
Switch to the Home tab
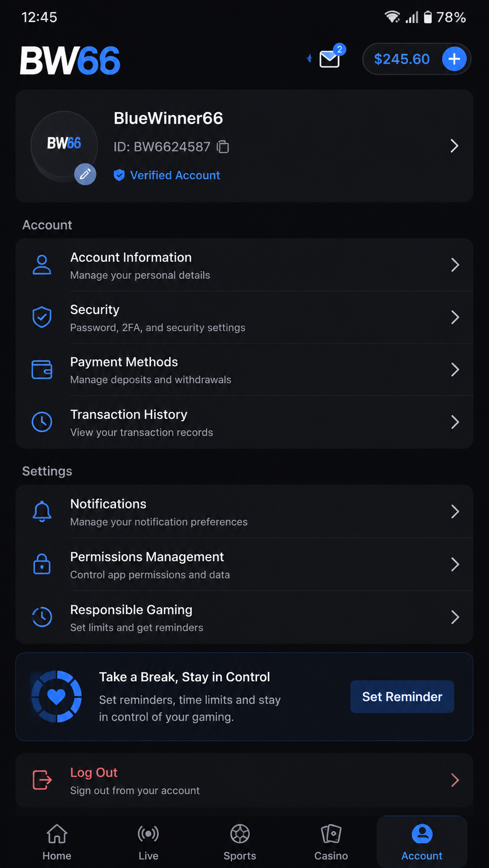tap(57, 842)
